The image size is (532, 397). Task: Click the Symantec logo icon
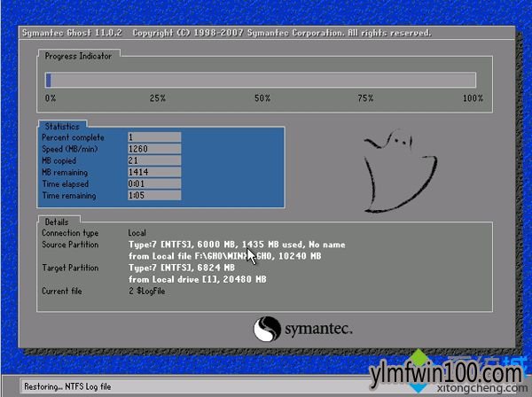point(268,329)
